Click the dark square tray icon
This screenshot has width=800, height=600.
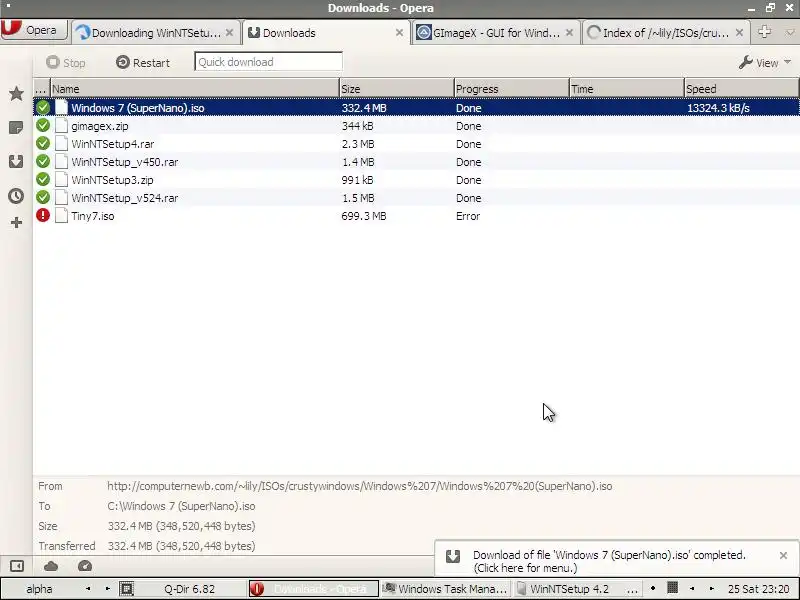tap(672, 588)
